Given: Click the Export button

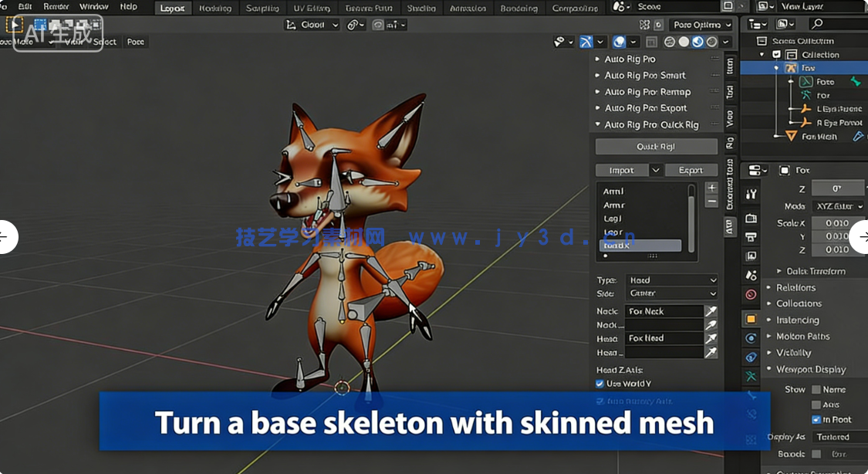Looking at the screenshot, I should (691, 170).
